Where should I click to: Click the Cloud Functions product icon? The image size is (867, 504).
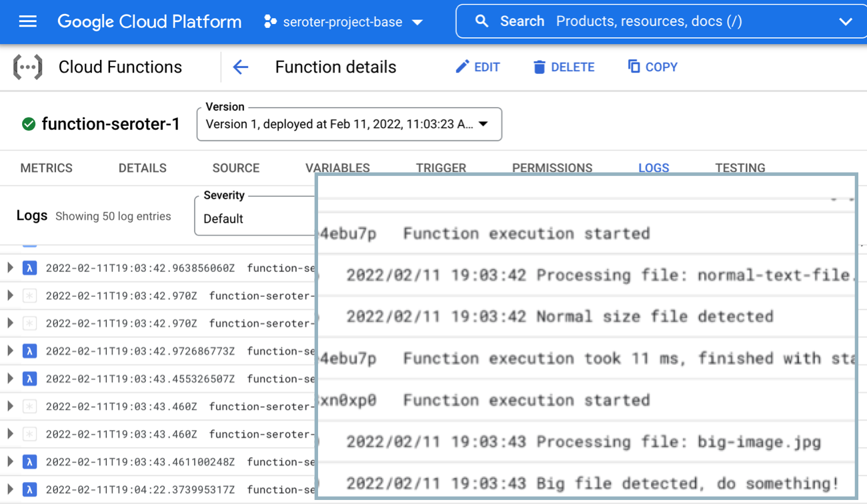(x=28, y=67)
